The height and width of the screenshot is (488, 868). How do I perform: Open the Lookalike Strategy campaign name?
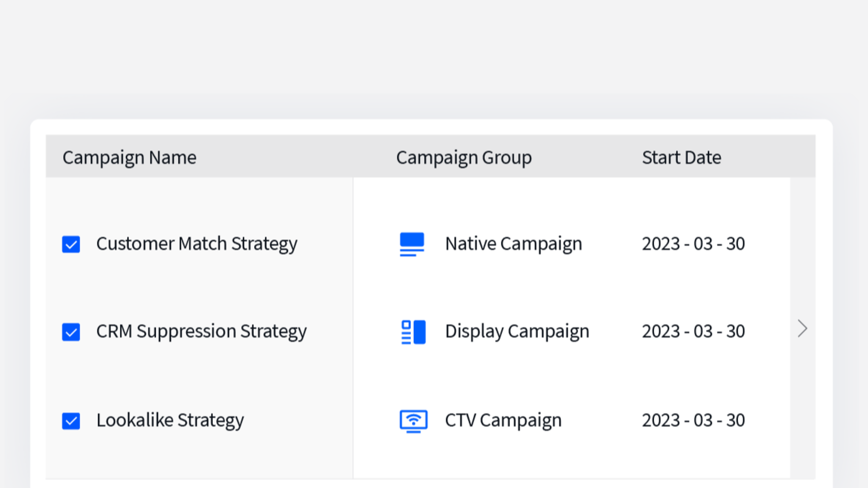coord(170,420)
